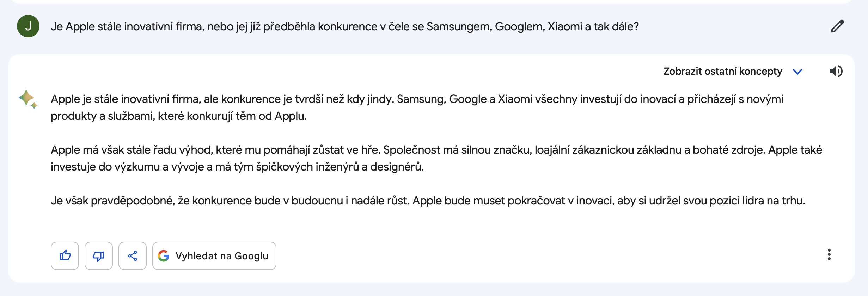Open the three-dot more options menu
The width and height of the screenshot is (868, 296).
(829, 254)
